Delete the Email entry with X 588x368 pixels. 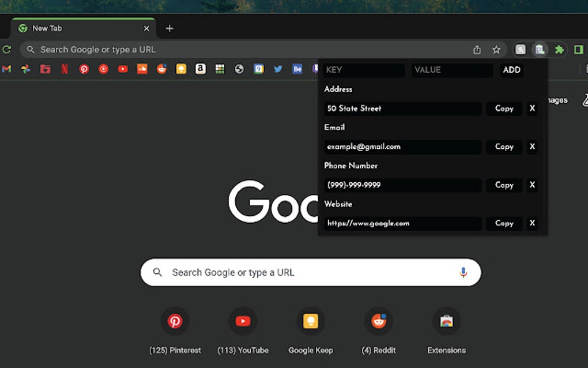532,147
